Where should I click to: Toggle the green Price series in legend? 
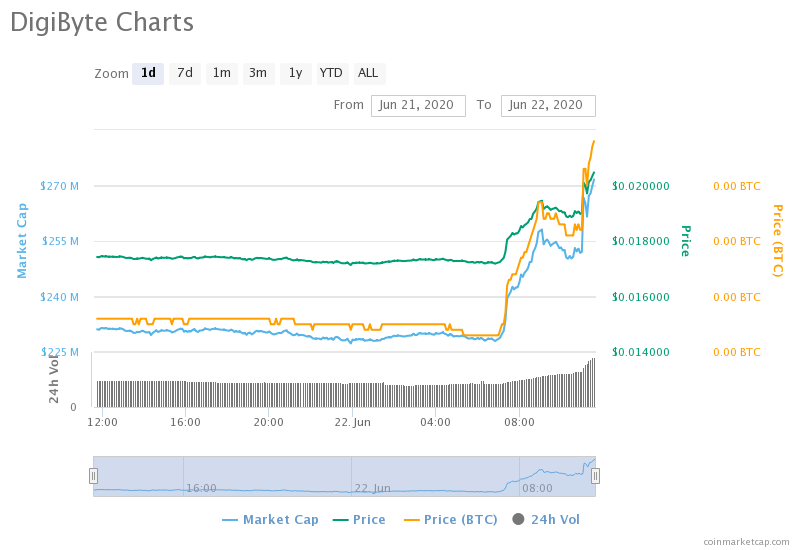click(x=359, y=520)
